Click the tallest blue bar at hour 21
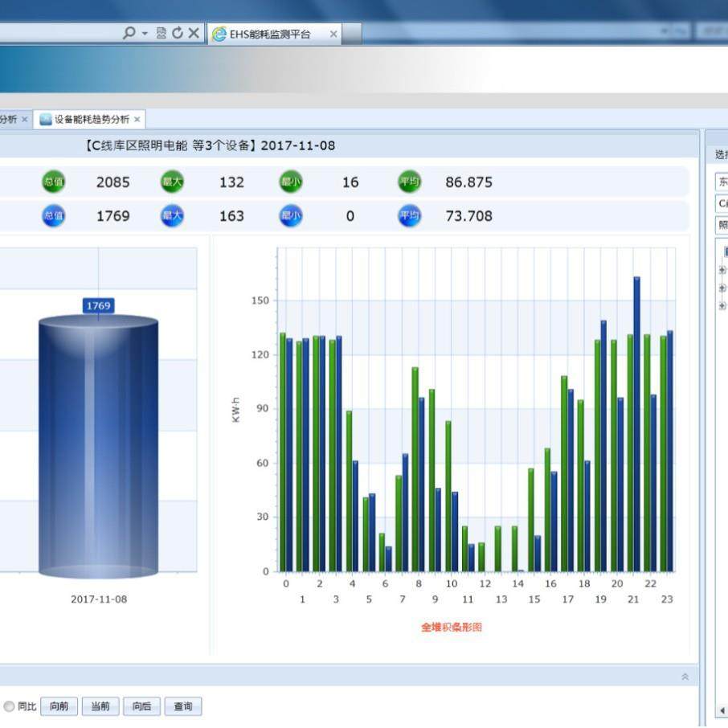728x728 pixels. (x=637, y=424)
